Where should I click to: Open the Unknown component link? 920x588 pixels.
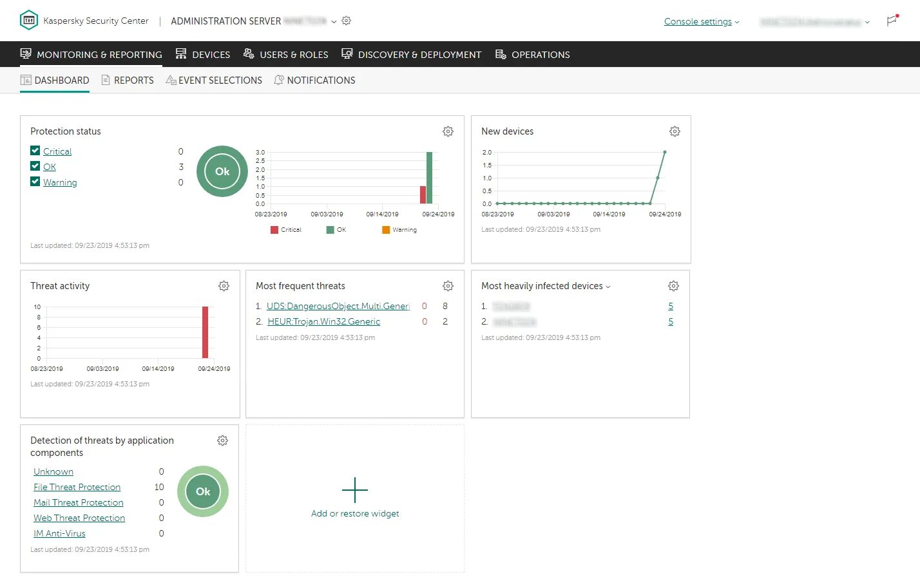(53, 471)
